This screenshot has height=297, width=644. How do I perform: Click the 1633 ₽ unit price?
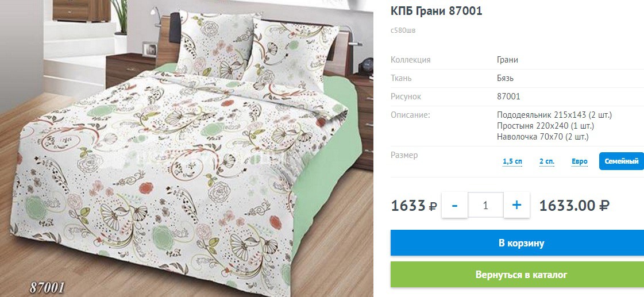(414, 205)
